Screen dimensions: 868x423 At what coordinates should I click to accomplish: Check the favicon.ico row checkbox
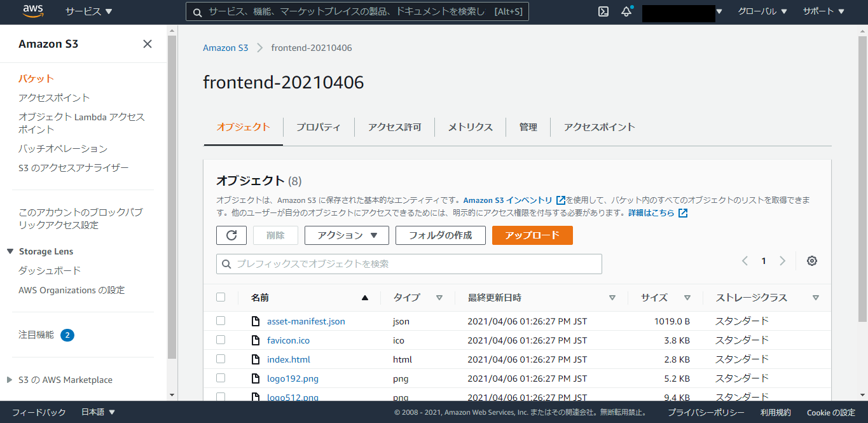point(221,340)
